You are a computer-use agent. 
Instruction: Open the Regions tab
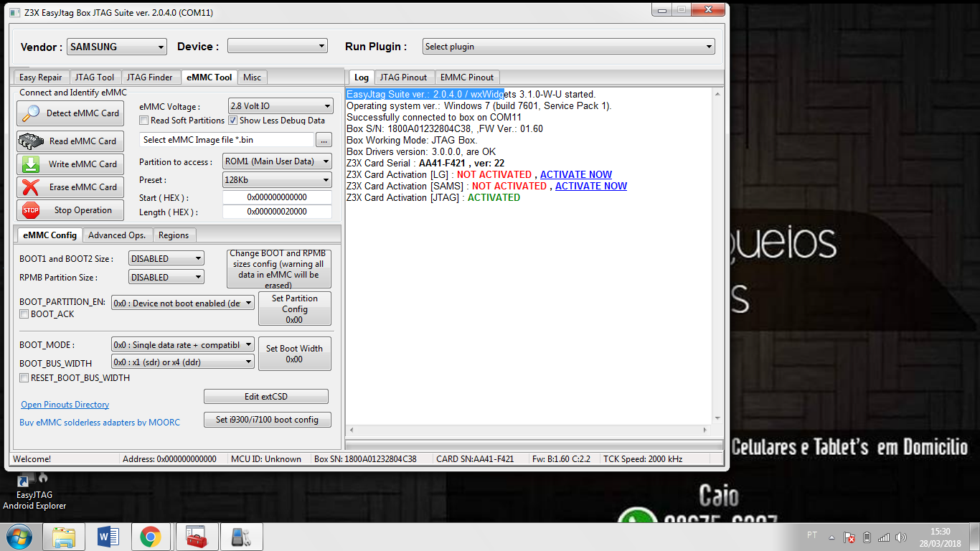pos(174,235)
